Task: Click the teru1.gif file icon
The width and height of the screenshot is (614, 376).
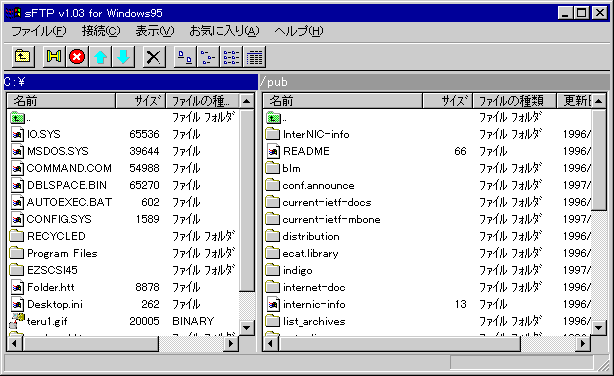Action: [x=16, y=321]
